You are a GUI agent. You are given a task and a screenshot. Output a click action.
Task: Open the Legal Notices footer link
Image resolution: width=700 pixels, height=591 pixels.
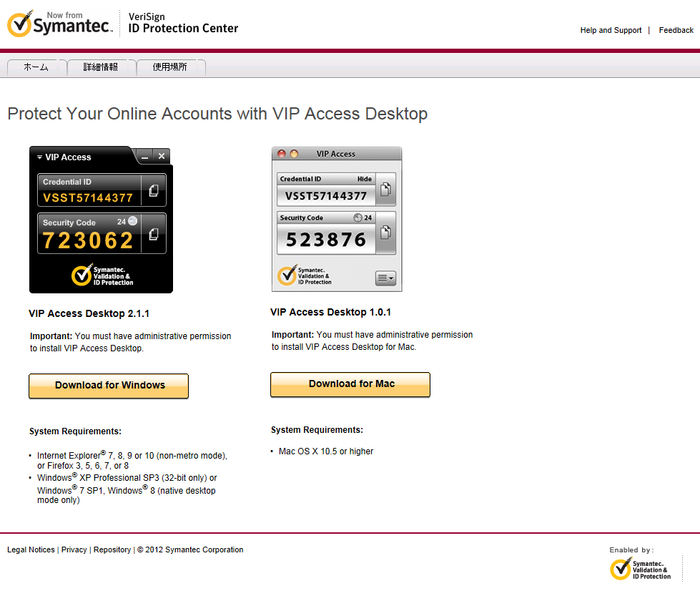(31, 550)
